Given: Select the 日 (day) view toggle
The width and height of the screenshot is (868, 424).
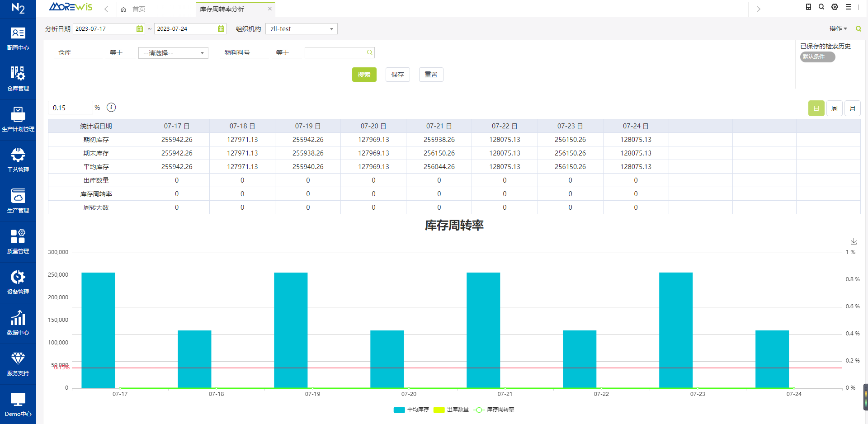Looking at the screenshot, I should click(816, 108).
